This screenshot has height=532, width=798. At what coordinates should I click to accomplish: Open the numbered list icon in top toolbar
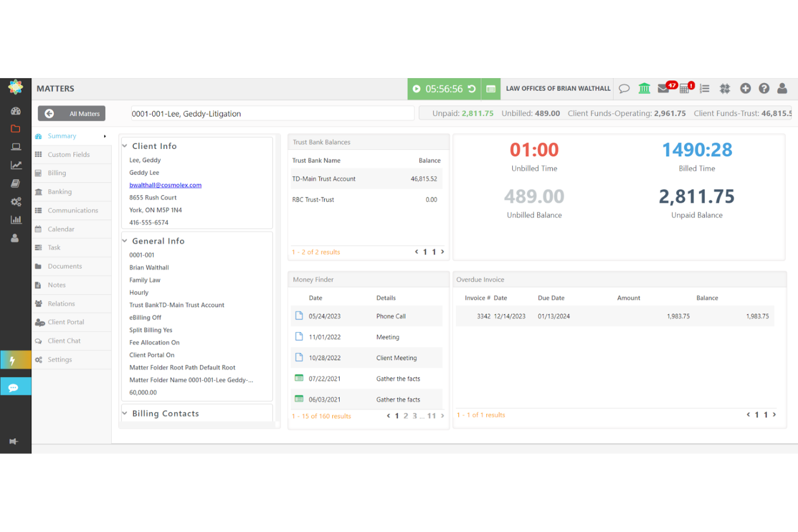pos(704,88)
